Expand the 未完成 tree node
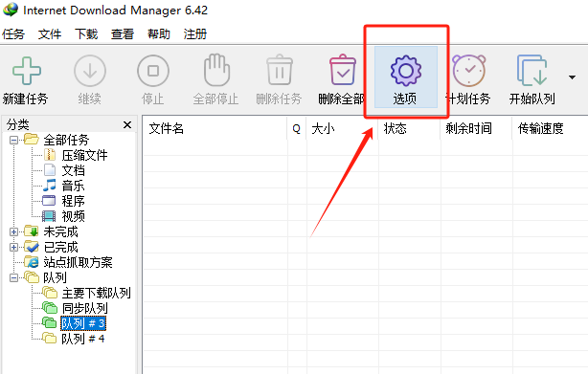588x374 pixels. [x=13, y=232]
